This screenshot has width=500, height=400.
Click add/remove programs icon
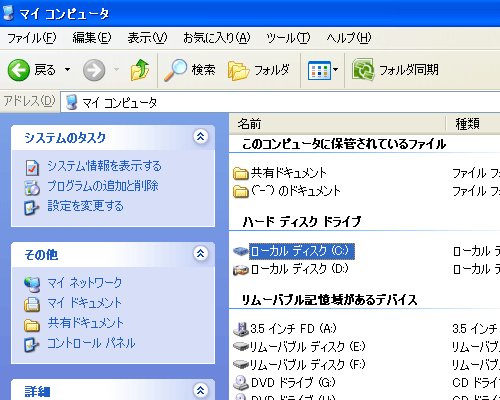coord(32,188)
